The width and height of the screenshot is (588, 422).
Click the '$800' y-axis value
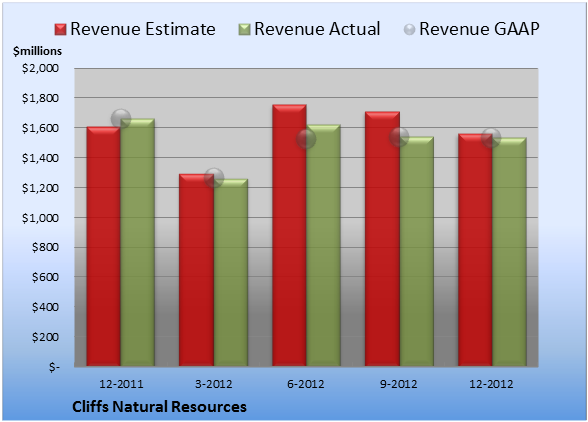[45, 248]
